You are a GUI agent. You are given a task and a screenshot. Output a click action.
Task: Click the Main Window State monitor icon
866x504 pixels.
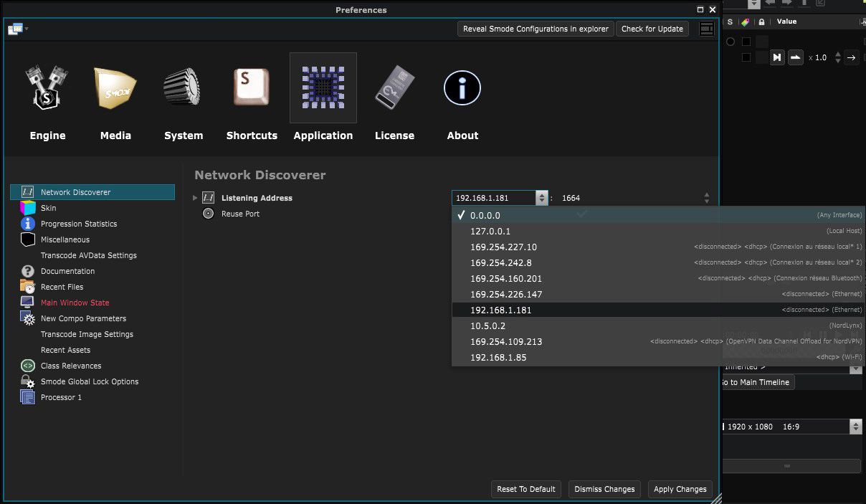coord(28,303)
